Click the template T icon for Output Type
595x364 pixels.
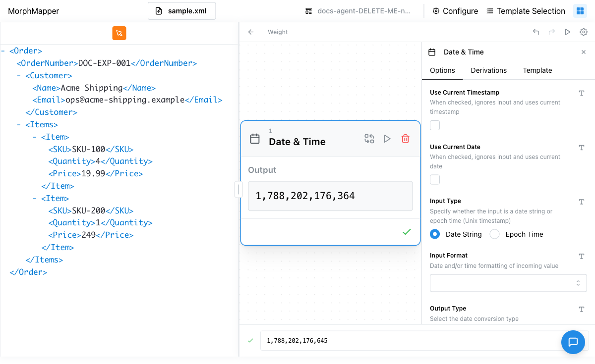pyautogui.click(x=582, y=309)
